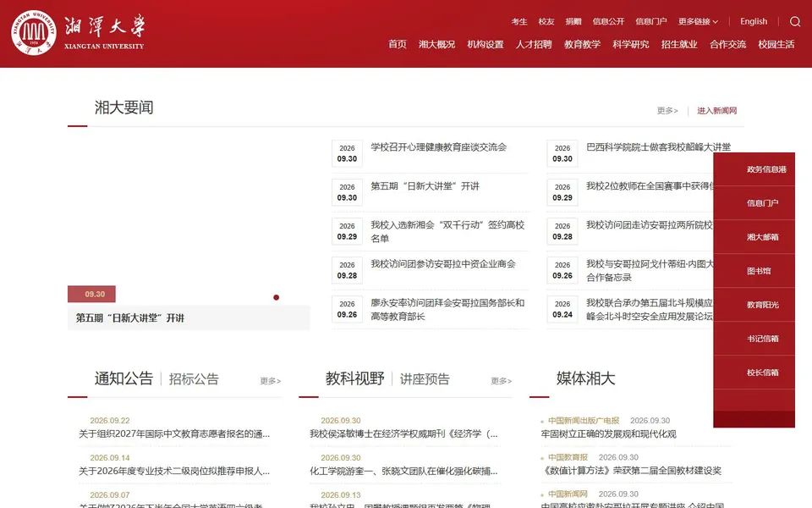Select the 教科视野 tab
Image resolution: width=812 pixels, height=508 pixels.
(x=354, y=378)
